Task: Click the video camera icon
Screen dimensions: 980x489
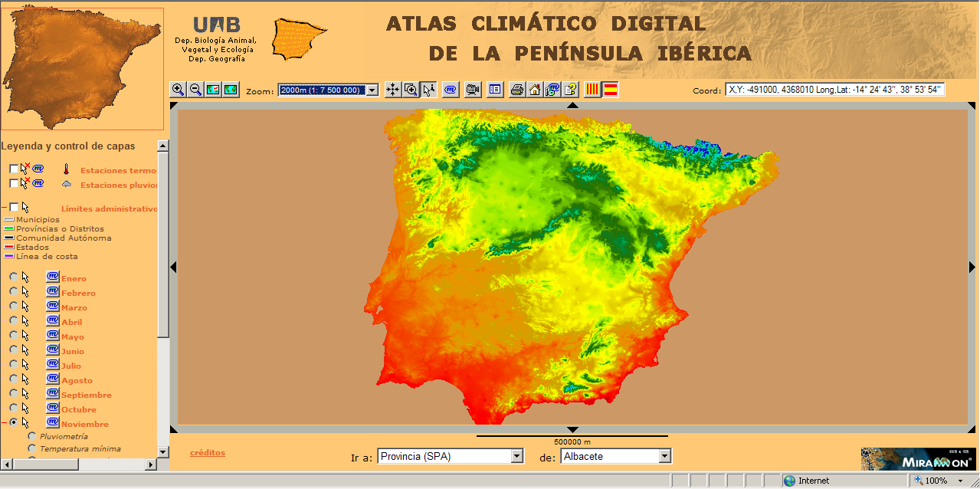Action: (x=473, y=90)
